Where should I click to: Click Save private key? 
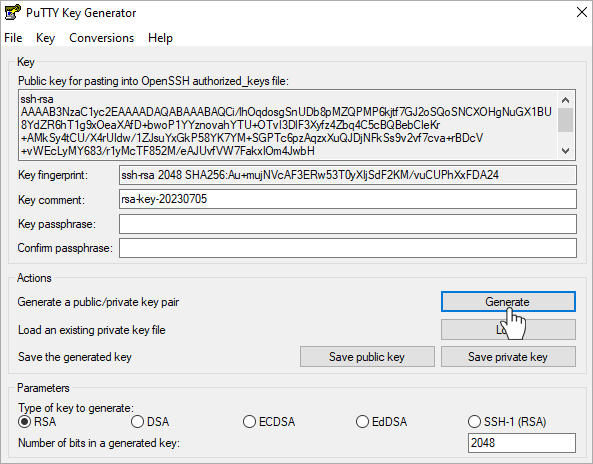point(508,357)
